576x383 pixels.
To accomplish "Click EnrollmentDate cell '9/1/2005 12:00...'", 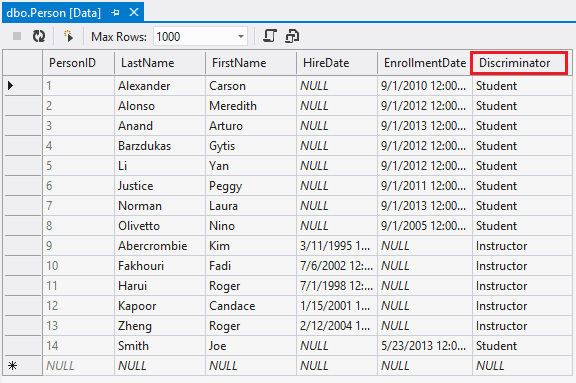I will click(x=425, y=226).
